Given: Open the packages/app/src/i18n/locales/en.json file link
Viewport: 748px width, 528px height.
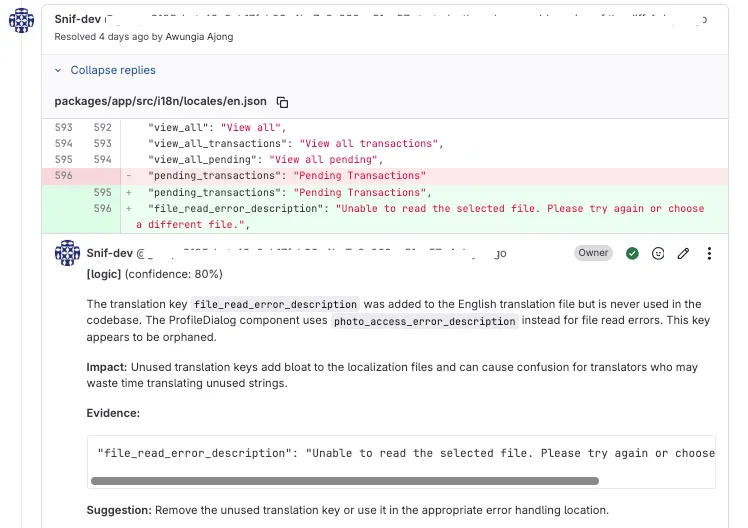Looking at the screenshot, I should coord(160,102).
